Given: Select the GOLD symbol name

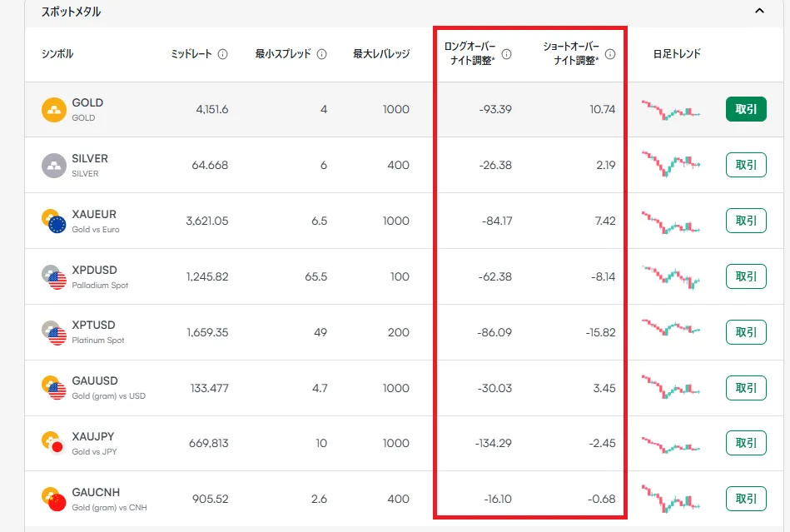Looking at the screenshot, I should tap(87, 102).
